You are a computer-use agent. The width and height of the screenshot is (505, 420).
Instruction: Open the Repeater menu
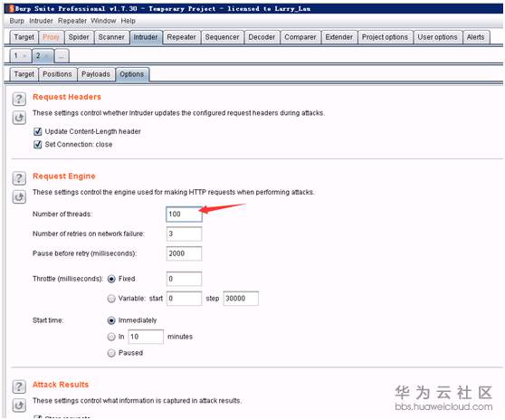[72, 21]
